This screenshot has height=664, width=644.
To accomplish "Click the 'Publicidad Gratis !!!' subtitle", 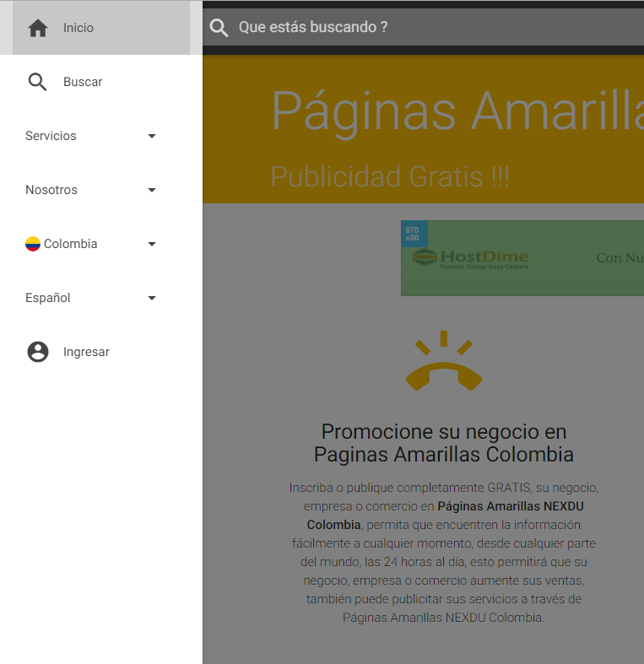I will (x=390, y=176).
